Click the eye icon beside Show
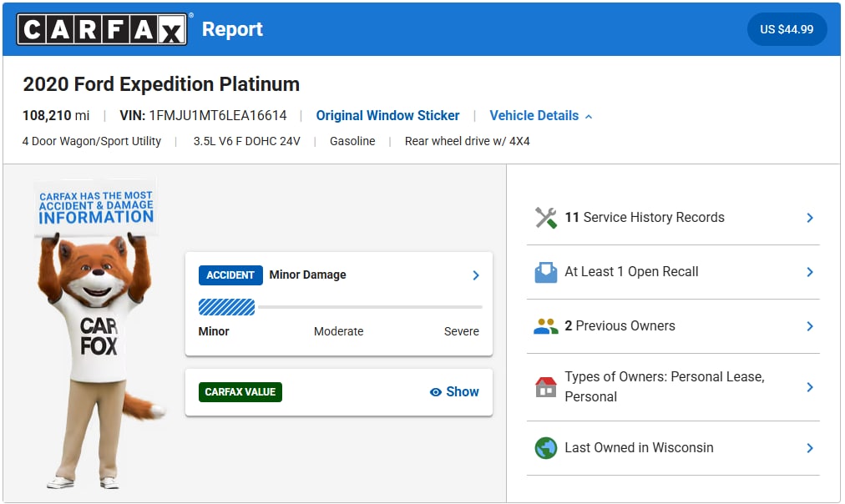 click(435, 392)
